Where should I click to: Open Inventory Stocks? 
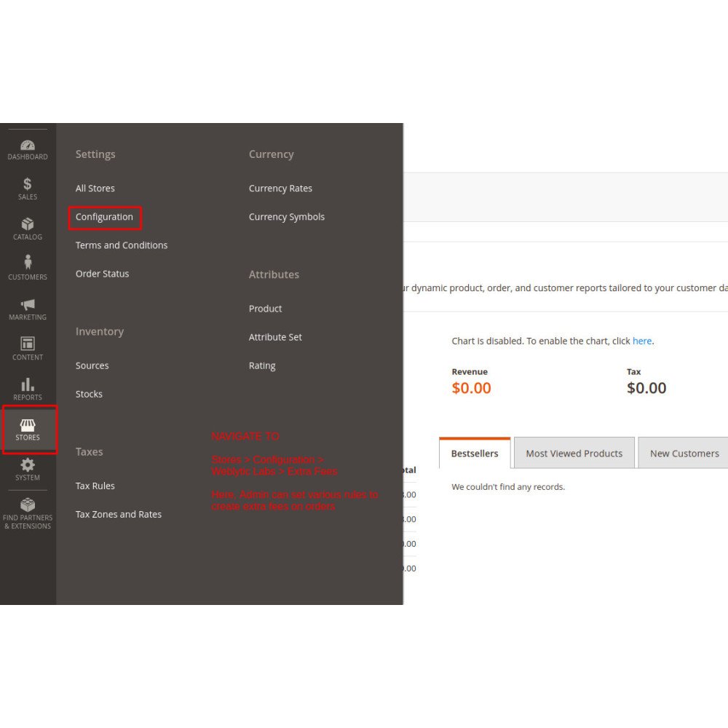click(89, 394)
